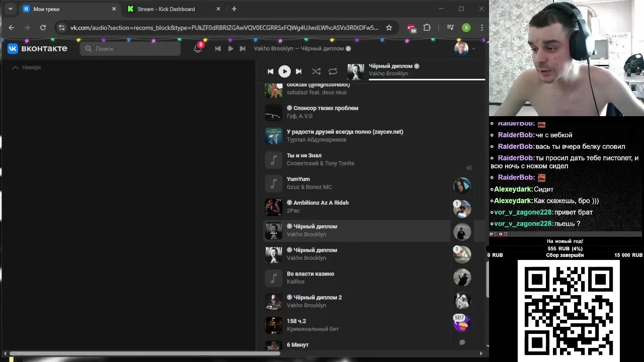Open chat avatar with 507 unread badge

coord(461,323)
